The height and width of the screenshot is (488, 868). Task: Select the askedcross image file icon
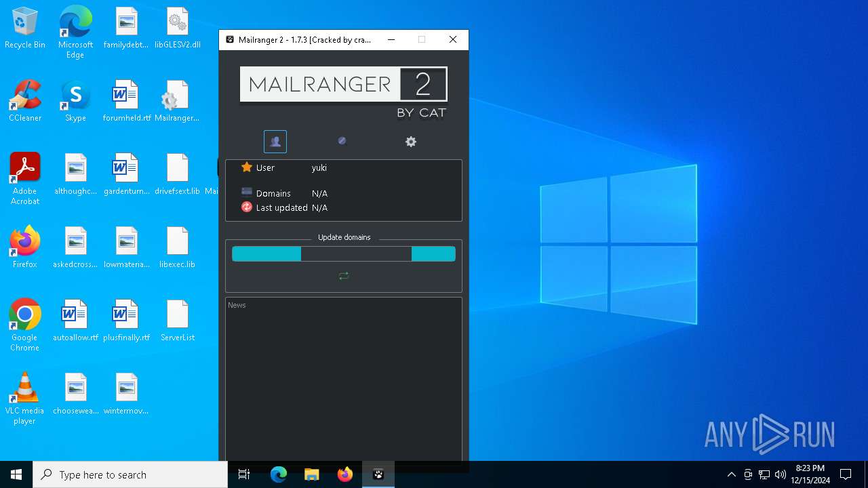(x=75, y=248)
